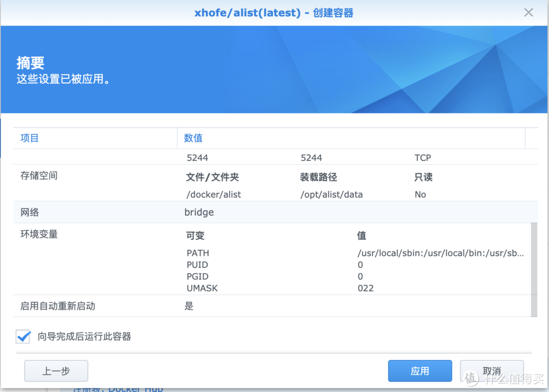Go back using the 上一步 button
This screenshot has width=549, height=392.
click(x=56, y=371)
